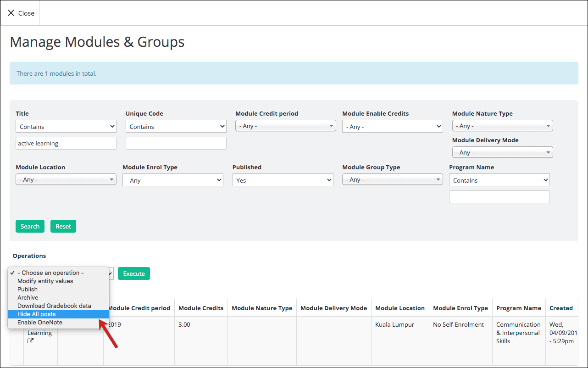Click the 'Module Credits' column header

[x=201, y=308]
